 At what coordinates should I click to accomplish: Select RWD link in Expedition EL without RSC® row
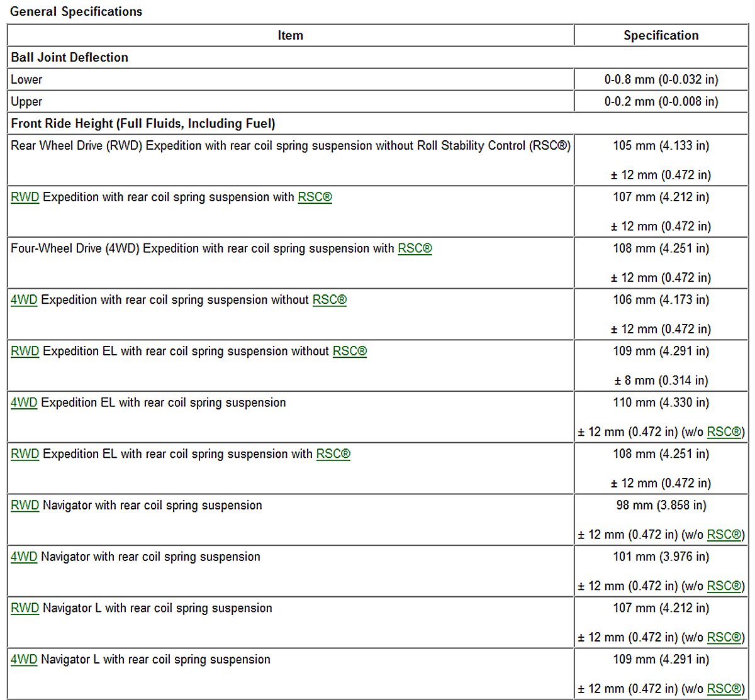click(25, 352)
